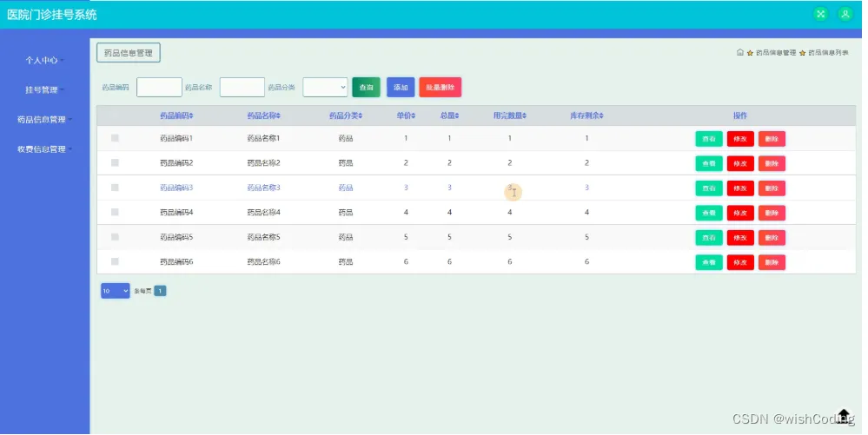This screenshot has width=868, height=435.
Task: Sort by 库存剩余 column sort arrows
Action: pyautogui.click(x=601, y=115)
